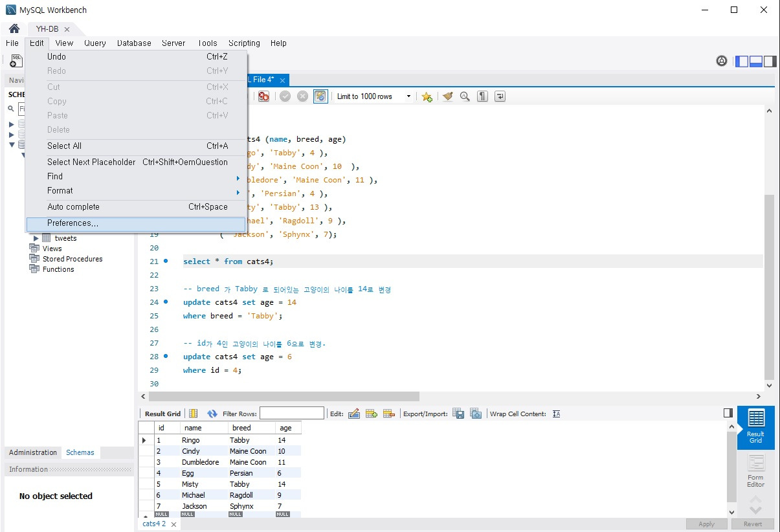Click inside the Filter Rows input field
Screen dimensions: 780x532
point(291,412)
